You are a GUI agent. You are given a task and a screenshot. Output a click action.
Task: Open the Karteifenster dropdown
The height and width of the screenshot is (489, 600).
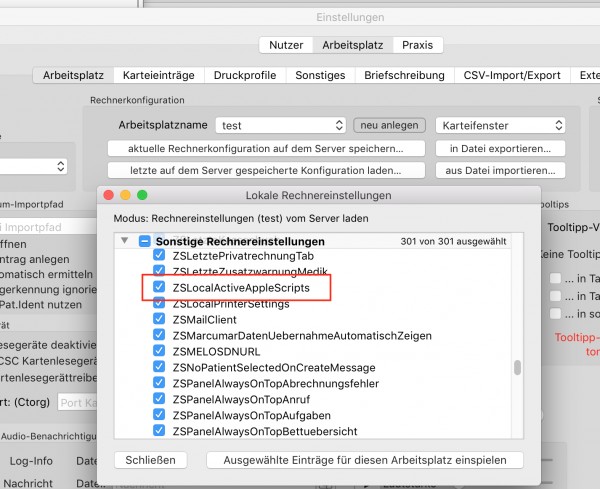(501, 126)
